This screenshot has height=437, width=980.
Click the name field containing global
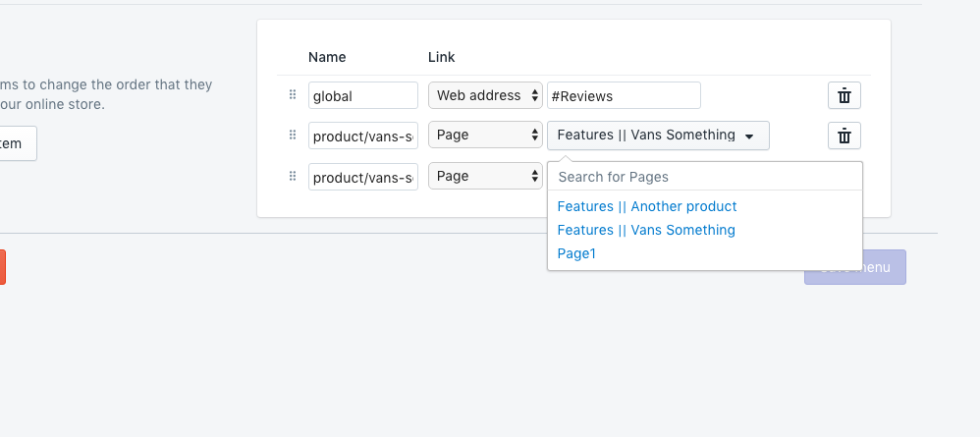click(x=363, y=95)
